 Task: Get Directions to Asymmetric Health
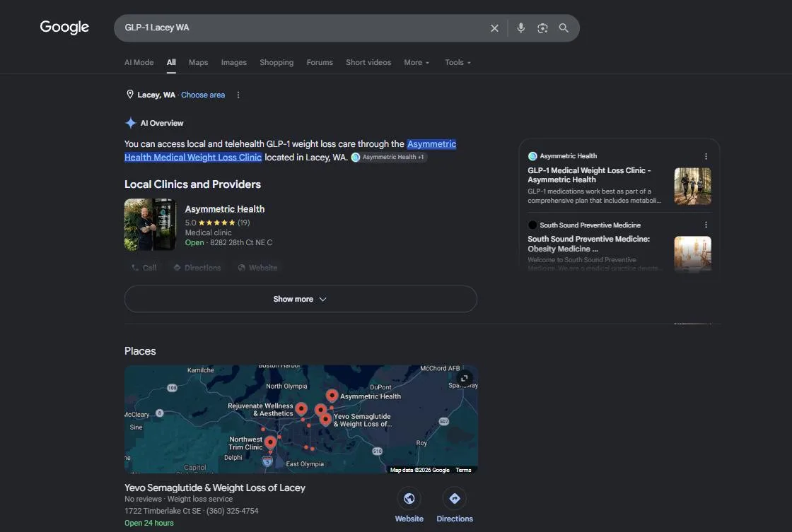(197, 268)
